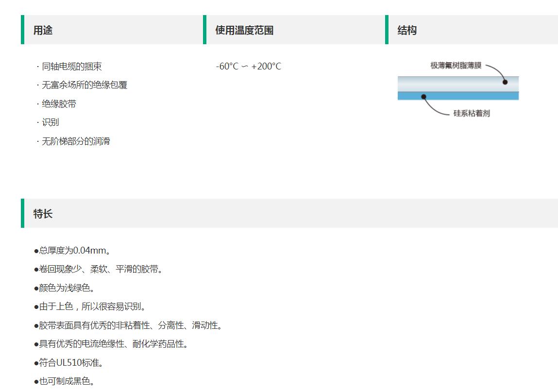Click the tape structure diagram image
The height and width of the screenshot is (392, 558).
(458, 89)
